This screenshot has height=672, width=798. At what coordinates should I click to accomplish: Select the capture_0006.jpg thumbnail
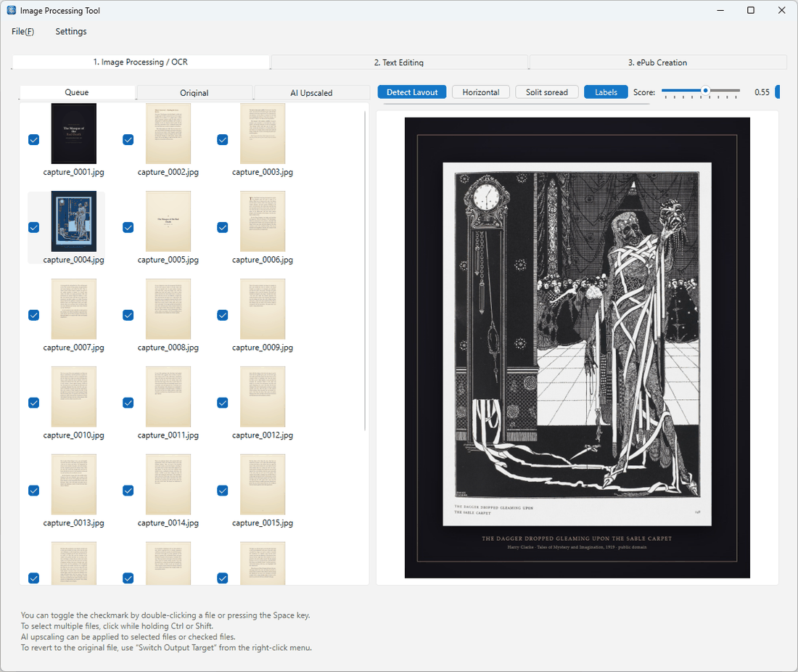[263, 221]
